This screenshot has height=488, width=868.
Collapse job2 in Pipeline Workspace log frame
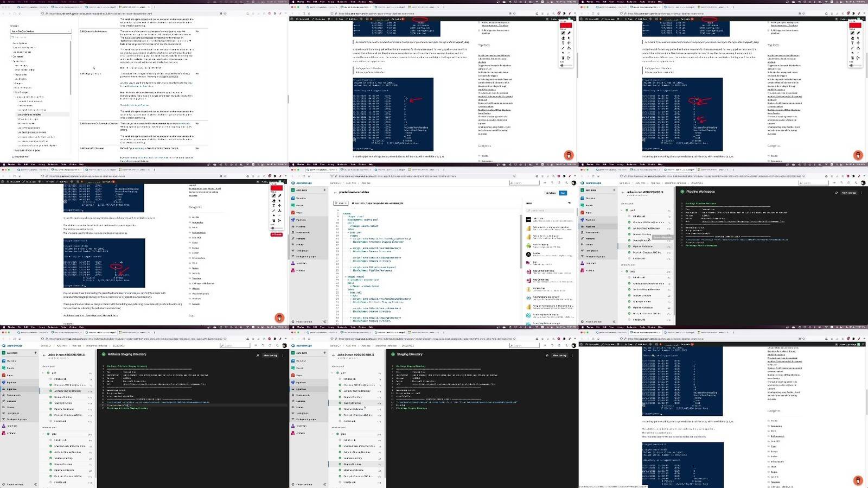[622, 271]
